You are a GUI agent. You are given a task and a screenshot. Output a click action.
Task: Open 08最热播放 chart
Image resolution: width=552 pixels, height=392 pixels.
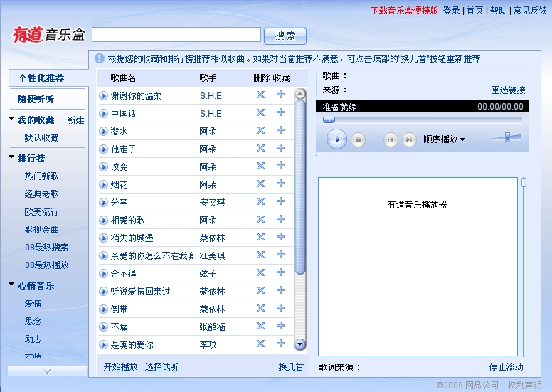(x=47, y=265)
